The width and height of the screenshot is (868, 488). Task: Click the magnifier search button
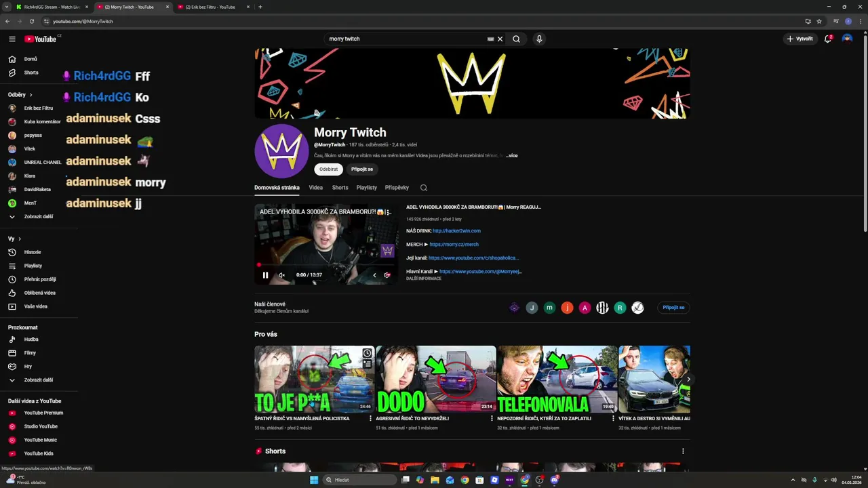coord(516,39)
